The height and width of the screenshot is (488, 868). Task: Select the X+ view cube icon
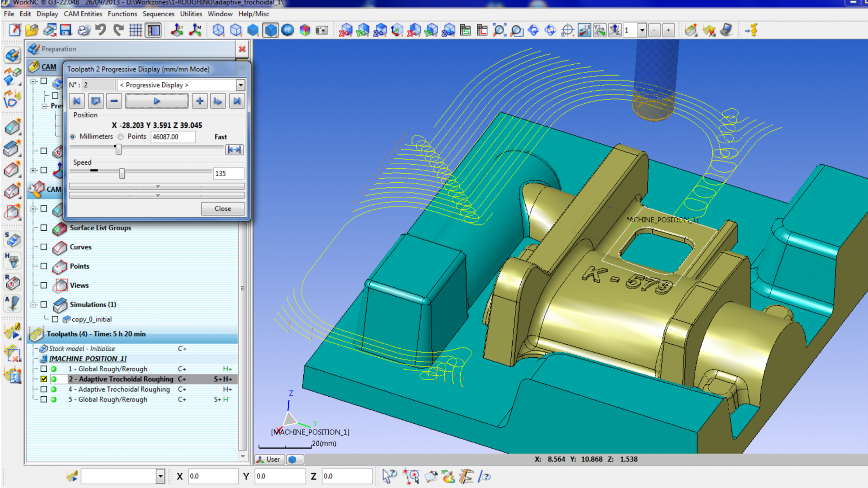coord(345,30)
